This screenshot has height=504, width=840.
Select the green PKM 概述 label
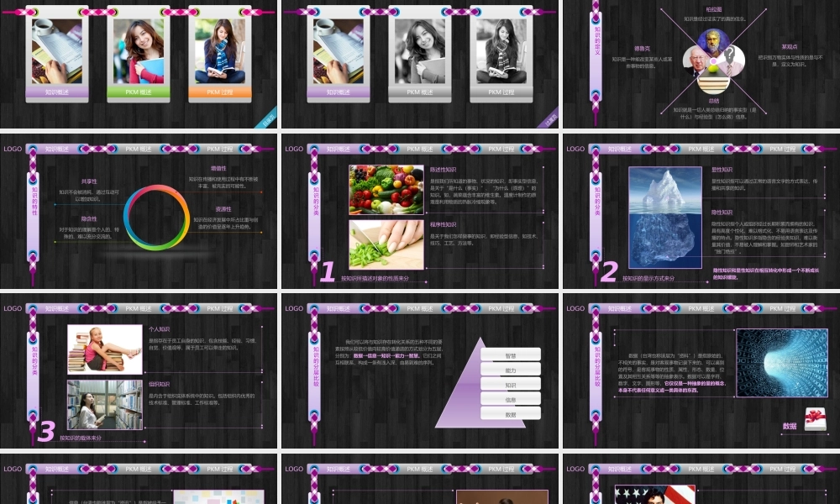[139, 92]
